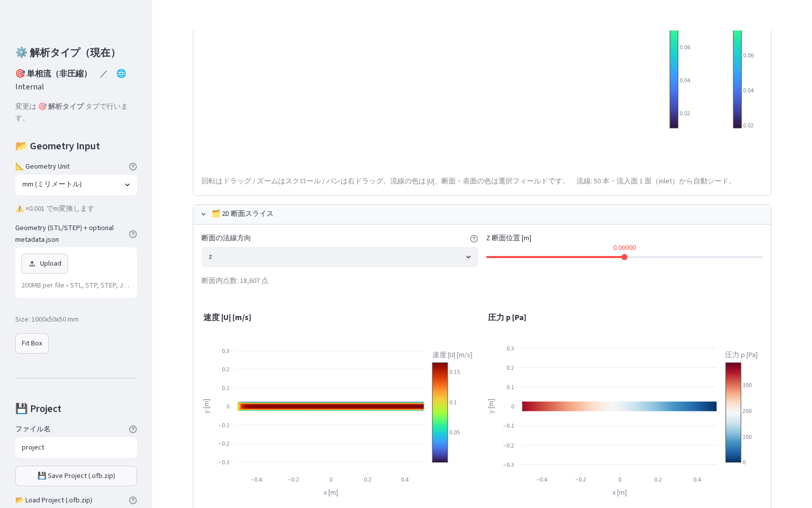Click the upload arrow icon in Upload button
Image resolution: width=812 pixels, height=508 pixels.
click(x=32, y=264)
